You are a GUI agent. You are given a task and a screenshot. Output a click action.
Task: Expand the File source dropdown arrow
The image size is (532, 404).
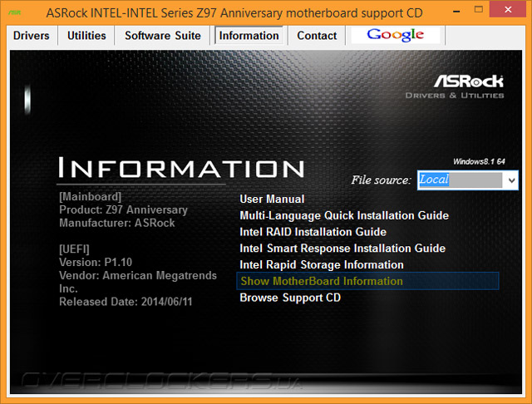512,180
